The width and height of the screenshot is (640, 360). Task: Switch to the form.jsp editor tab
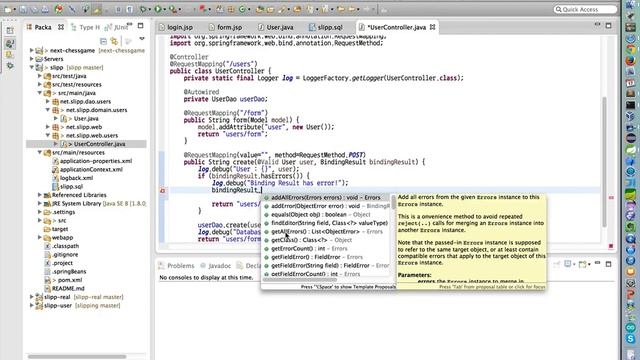coord(225,27)
